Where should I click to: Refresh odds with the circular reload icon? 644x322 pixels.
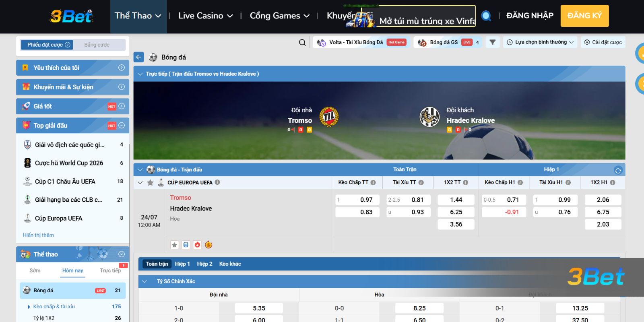tap(618, 170)
